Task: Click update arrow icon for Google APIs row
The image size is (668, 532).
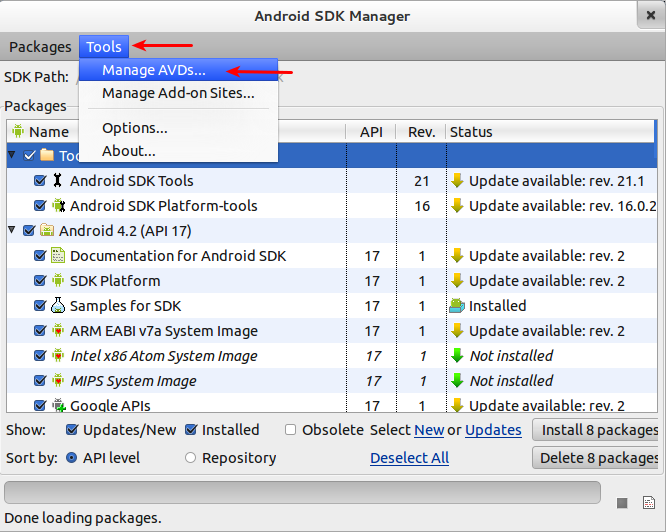Action: [457, 405]
